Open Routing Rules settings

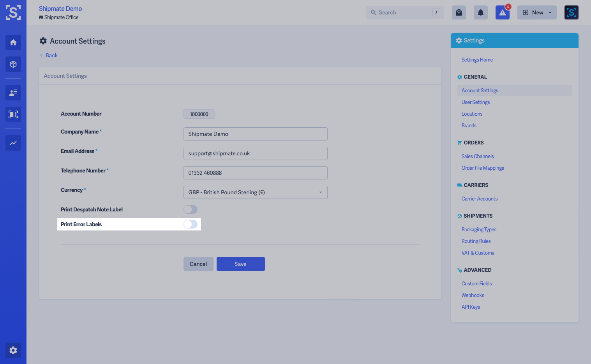click(x=476, y=241)
